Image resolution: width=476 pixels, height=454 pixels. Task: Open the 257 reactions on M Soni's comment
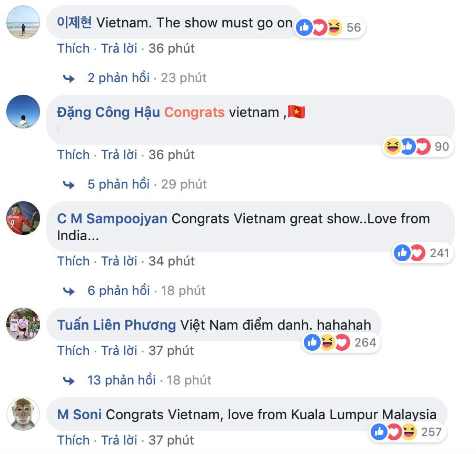click(408, 432)
